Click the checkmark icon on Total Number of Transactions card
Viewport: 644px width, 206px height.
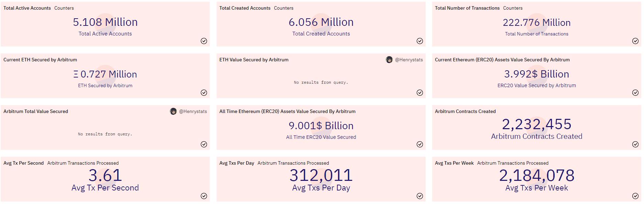coord(635,41)
